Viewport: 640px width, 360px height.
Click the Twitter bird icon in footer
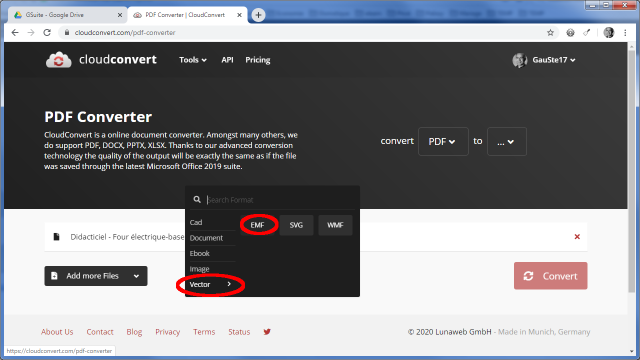pos(267,332)
